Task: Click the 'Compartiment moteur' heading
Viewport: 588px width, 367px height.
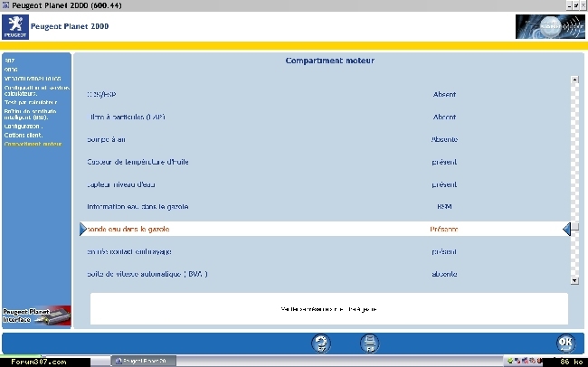Action: pyautogui.click(x=330, y=61)
